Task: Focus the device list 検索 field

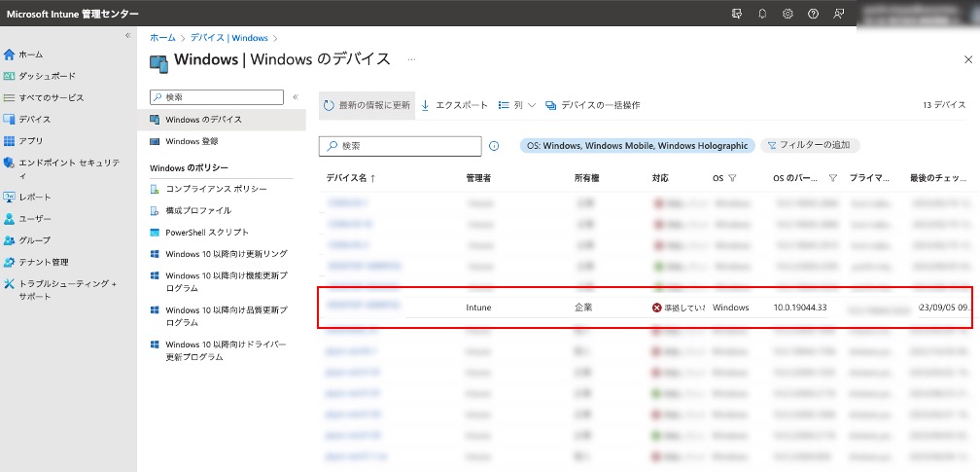Action: 400,146
